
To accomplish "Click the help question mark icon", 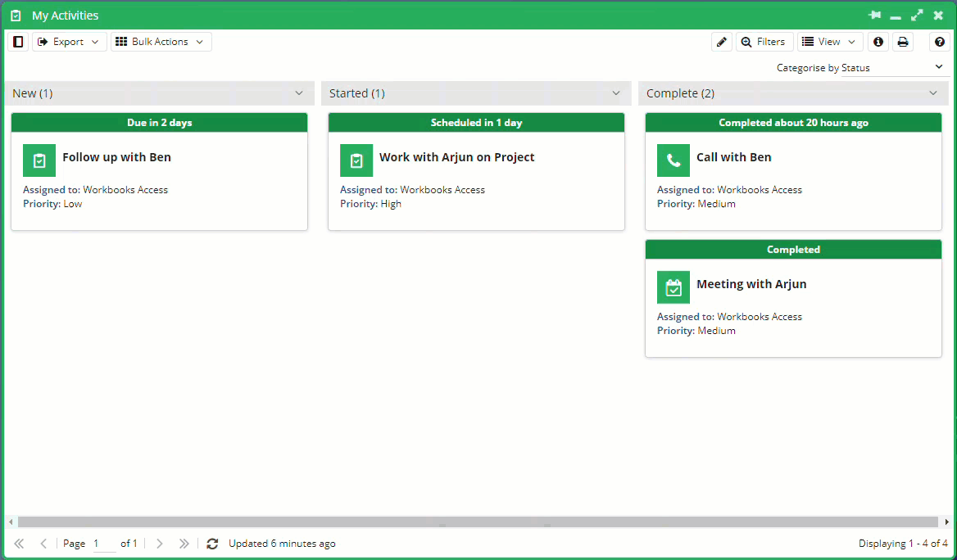I will (x=939, y=42).
